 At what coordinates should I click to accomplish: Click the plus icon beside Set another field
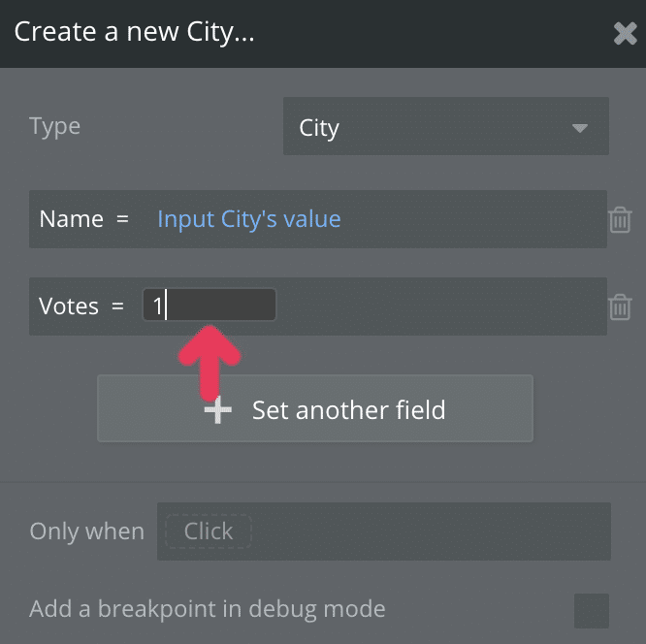pos(218,410)
